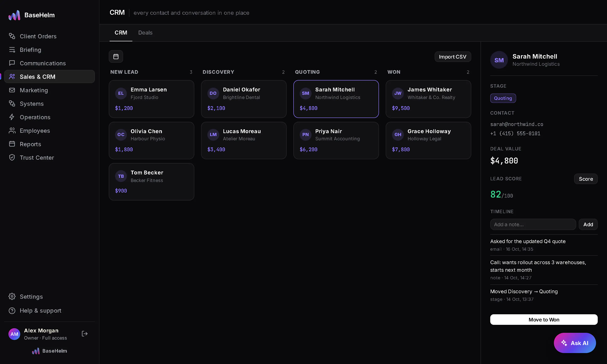The width and height of the screenshot is (607, 364).
Task: Click the QUOTING column header
Action: [x=307, y=72]
